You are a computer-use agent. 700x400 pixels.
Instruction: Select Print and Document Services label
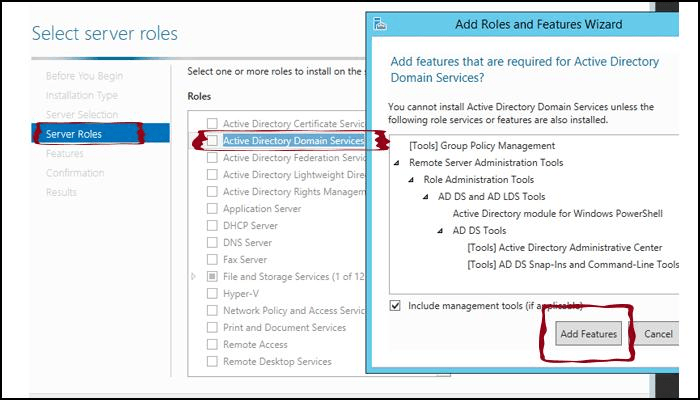(x=284, y=327)
